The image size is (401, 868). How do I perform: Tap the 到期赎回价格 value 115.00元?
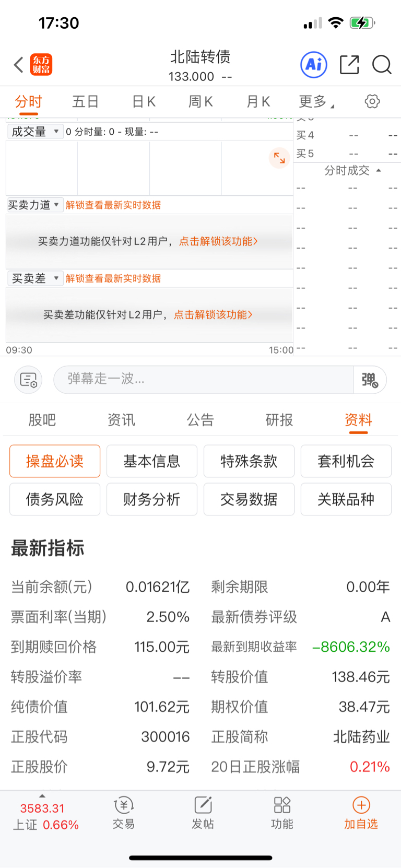click(x=162, y=647)
